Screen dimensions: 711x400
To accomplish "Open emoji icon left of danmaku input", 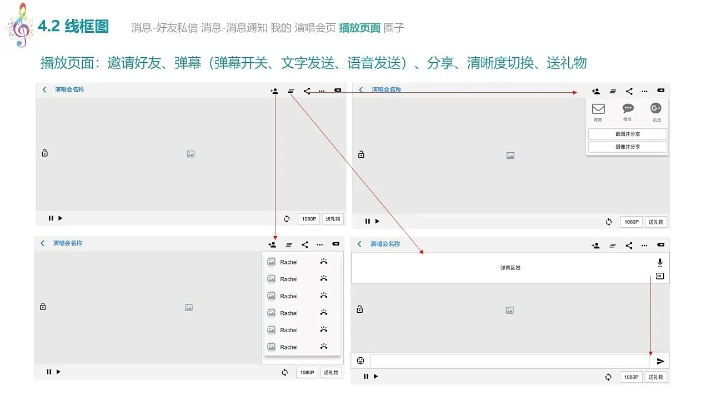I will click(x=361, y=361).
